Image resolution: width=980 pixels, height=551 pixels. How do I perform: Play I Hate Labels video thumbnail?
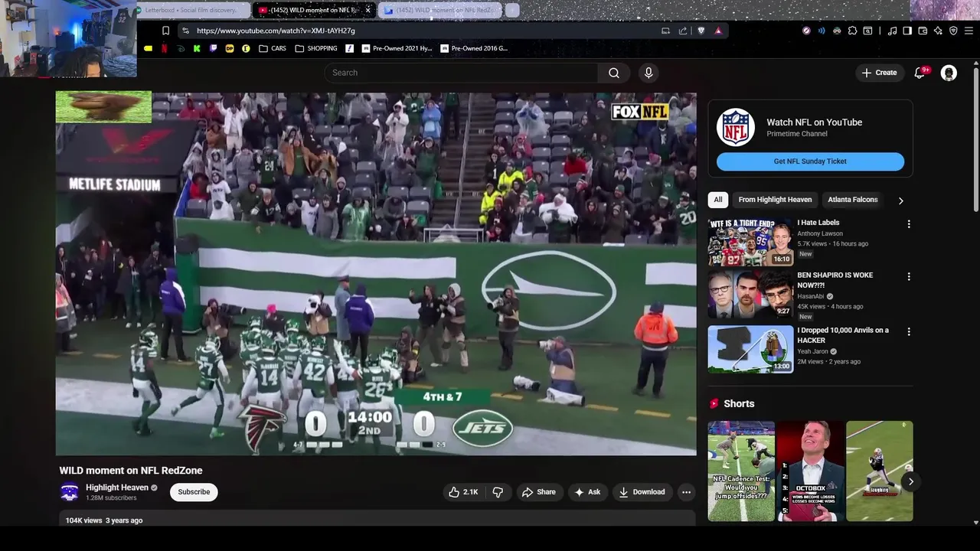750,242
